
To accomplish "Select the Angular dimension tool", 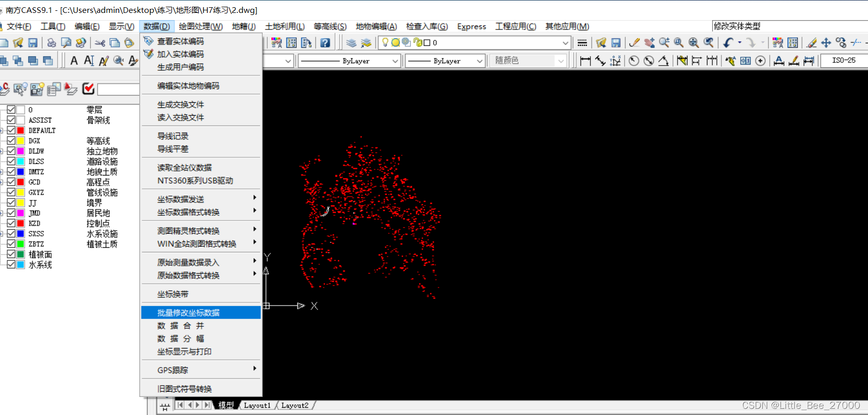I will [664, 61].
